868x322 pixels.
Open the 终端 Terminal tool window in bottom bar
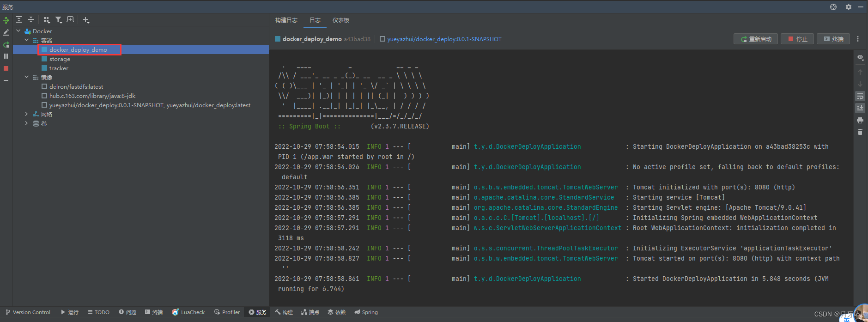pos(154,312)
